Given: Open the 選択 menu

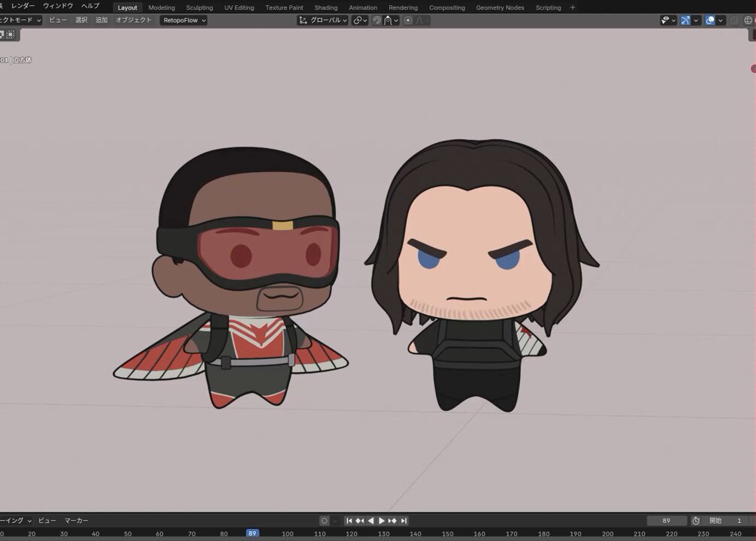Looking at the screenshot, I should (81, 20).
